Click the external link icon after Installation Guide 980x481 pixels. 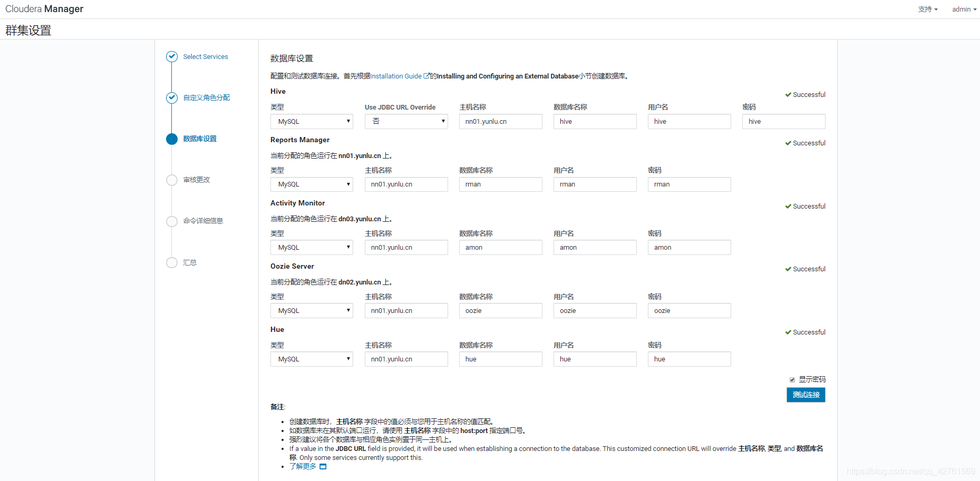(x=426, y=76)
